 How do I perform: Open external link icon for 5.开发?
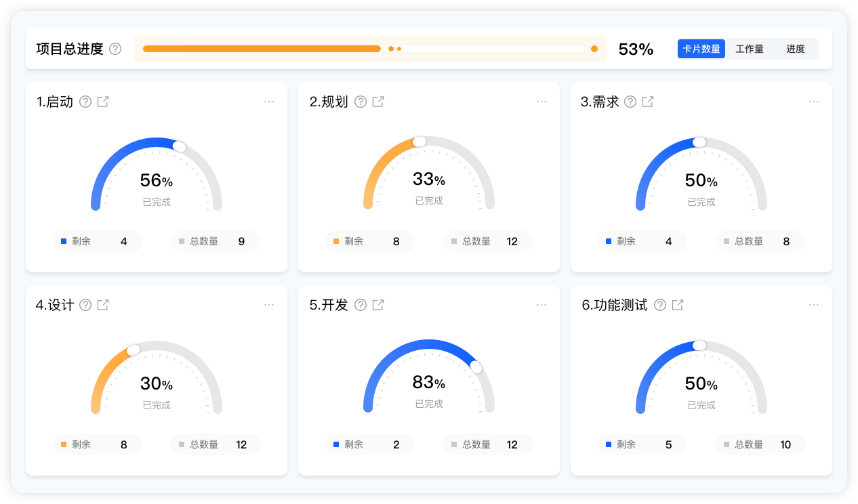coord(378,305)
